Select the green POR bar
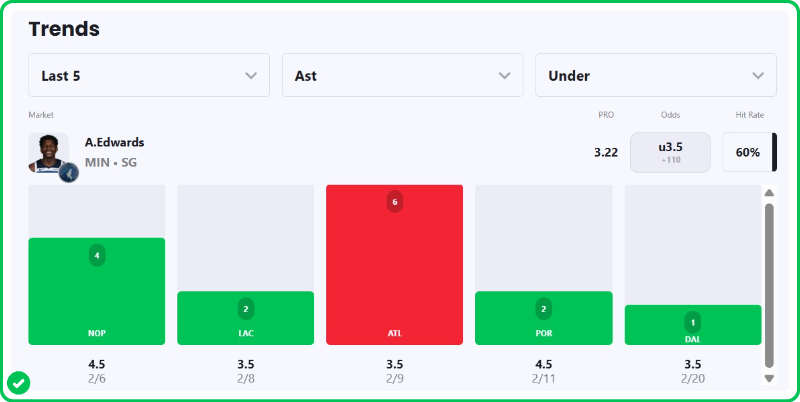This screenshot has width=800, height=402. coord(544,320)
